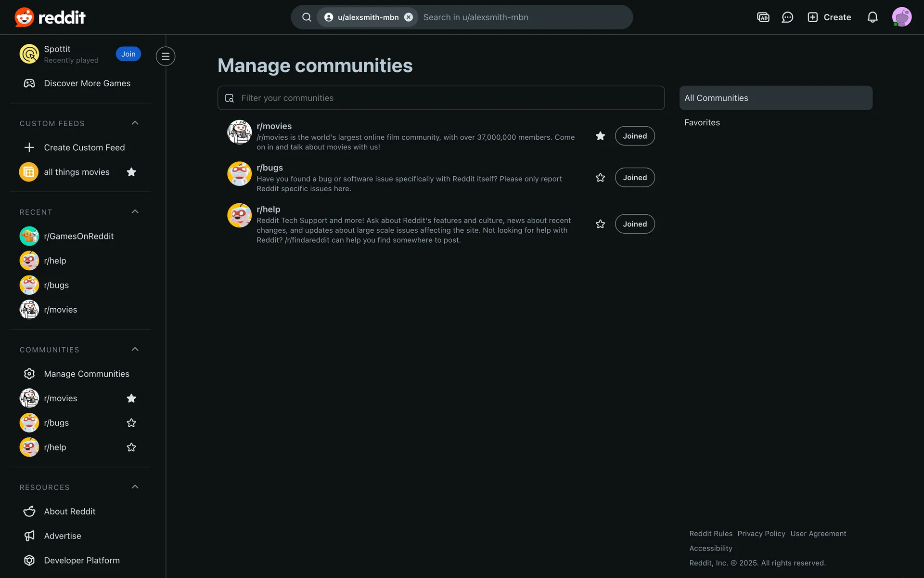Click Joined button for r/help
924x578 pixels.
(634, 224)
